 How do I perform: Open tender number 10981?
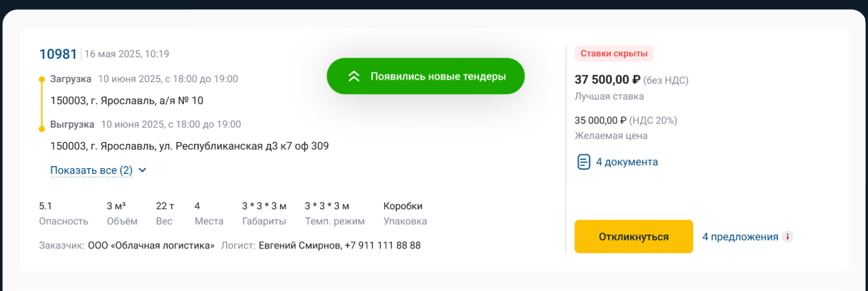(x=58, y=54)
